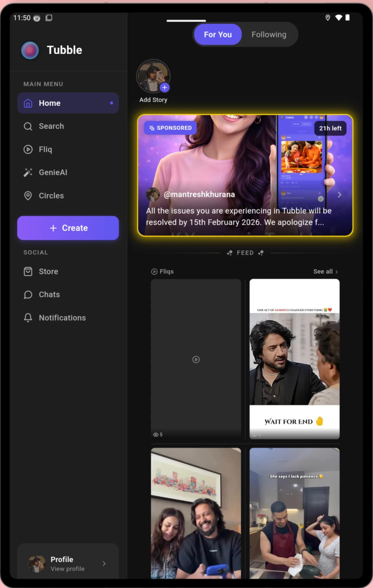Viewport: 373px width, 588px height.
Task: Tap the drag handle bar at top
Action: [x=186, y=21]
